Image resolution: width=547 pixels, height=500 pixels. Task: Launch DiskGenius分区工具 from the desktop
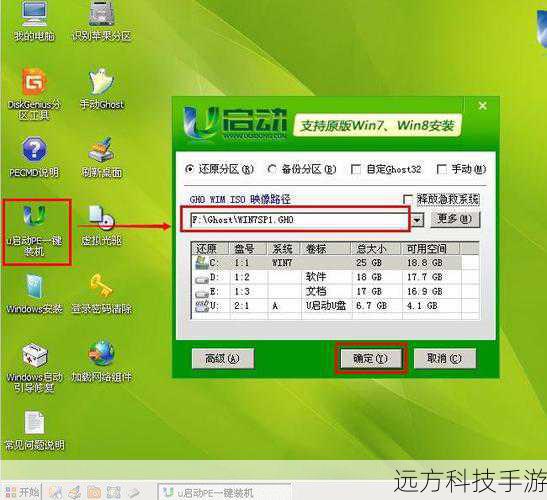[34, 94]
